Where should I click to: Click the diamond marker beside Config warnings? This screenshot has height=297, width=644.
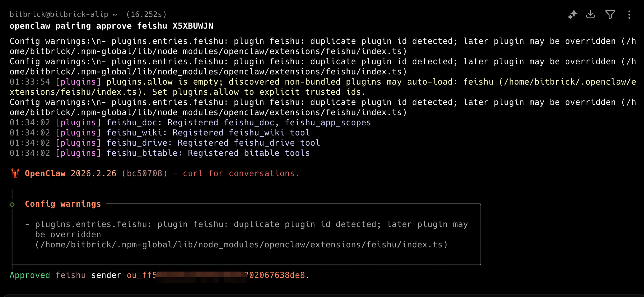point(12,204)
